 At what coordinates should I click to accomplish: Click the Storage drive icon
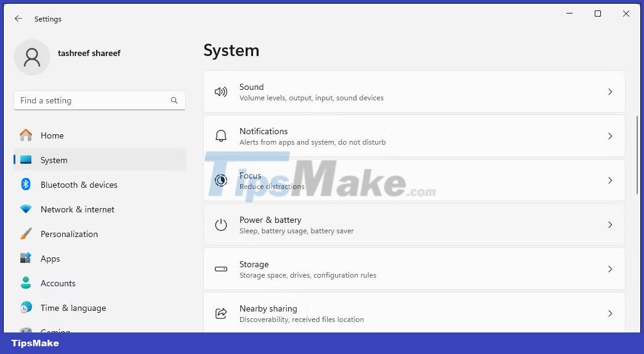tap(221, 269)
